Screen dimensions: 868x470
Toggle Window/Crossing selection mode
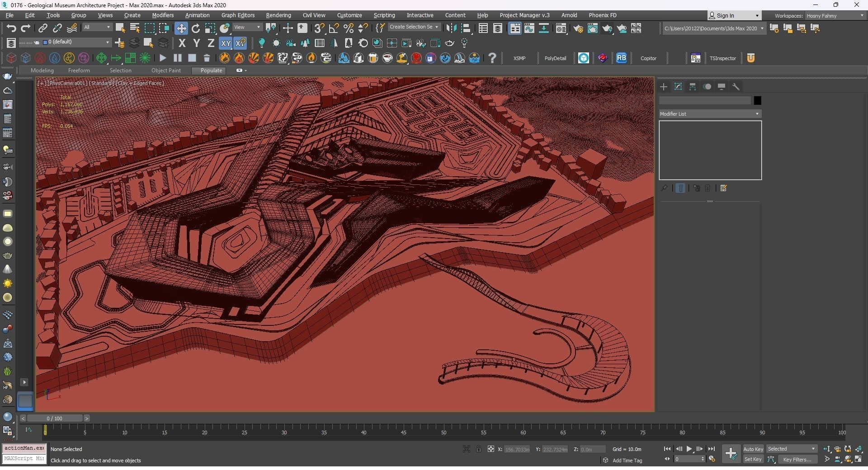pos(164,28)
